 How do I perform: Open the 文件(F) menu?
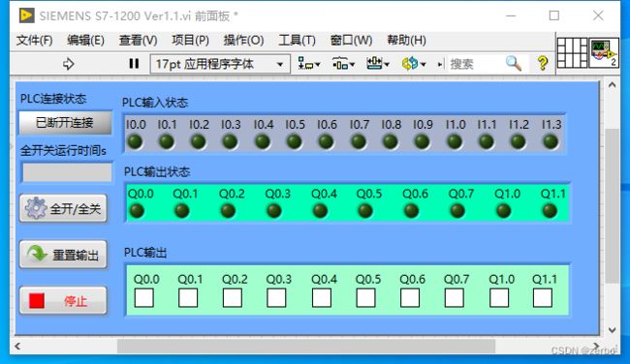tap(35, 40)
